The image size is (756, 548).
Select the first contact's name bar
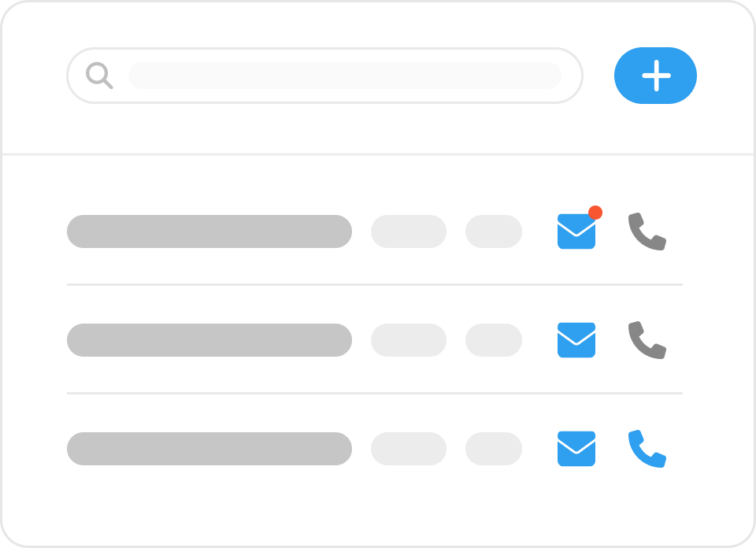click(209, 231)
